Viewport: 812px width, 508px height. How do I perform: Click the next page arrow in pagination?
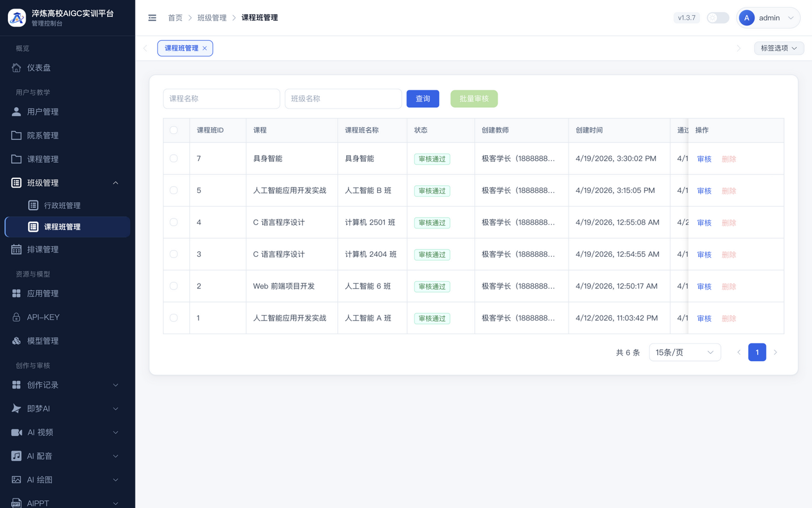[x=775, y=352]
